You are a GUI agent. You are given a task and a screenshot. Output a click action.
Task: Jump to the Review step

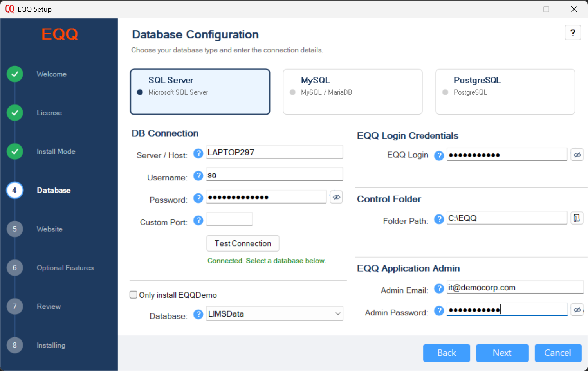pos(48,306)
